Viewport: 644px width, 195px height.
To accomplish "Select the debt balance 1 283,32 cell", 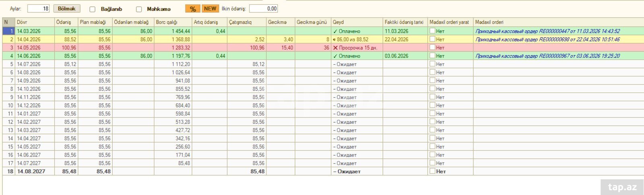I will 173,47.
